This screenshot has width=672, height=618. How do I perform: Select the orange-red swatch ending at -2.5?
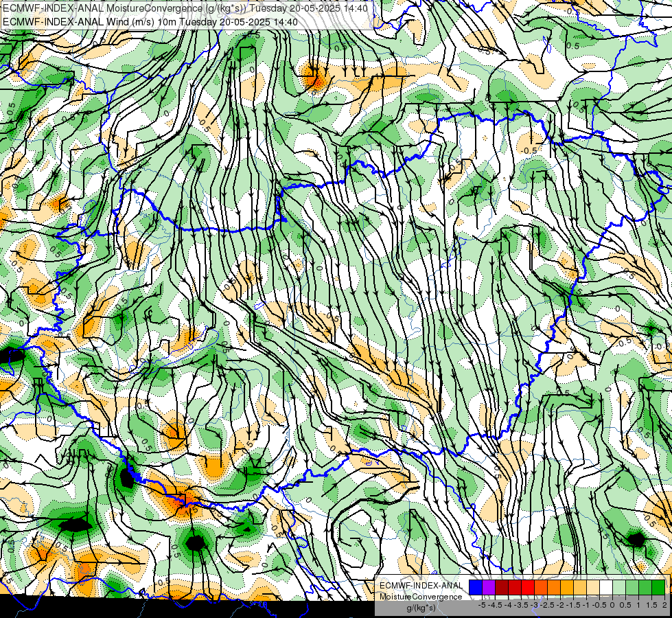(x=541, y=587)
